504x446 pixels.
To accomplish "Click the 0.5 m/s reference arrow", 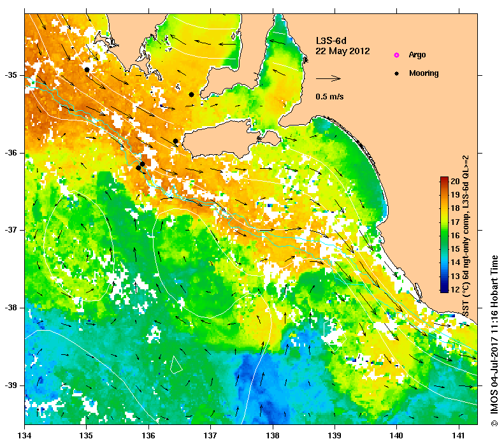I will click(328, 78).
